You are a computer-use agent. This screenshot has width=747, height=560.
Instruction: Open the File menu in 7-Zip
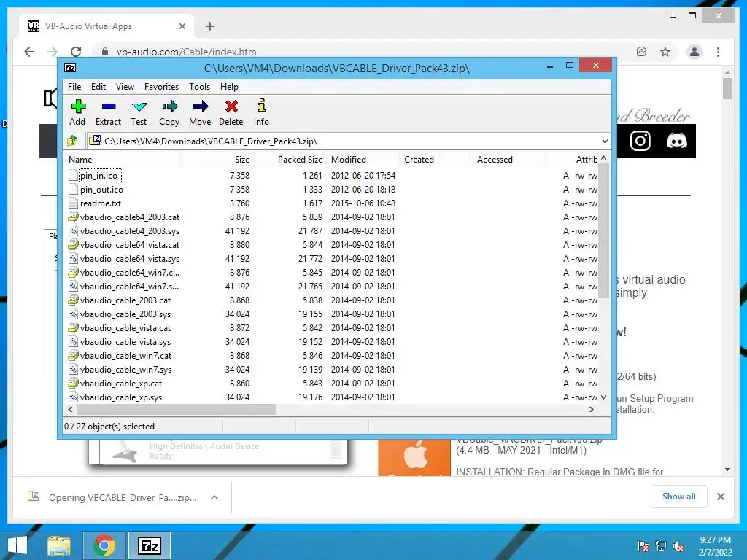[74, 87]
